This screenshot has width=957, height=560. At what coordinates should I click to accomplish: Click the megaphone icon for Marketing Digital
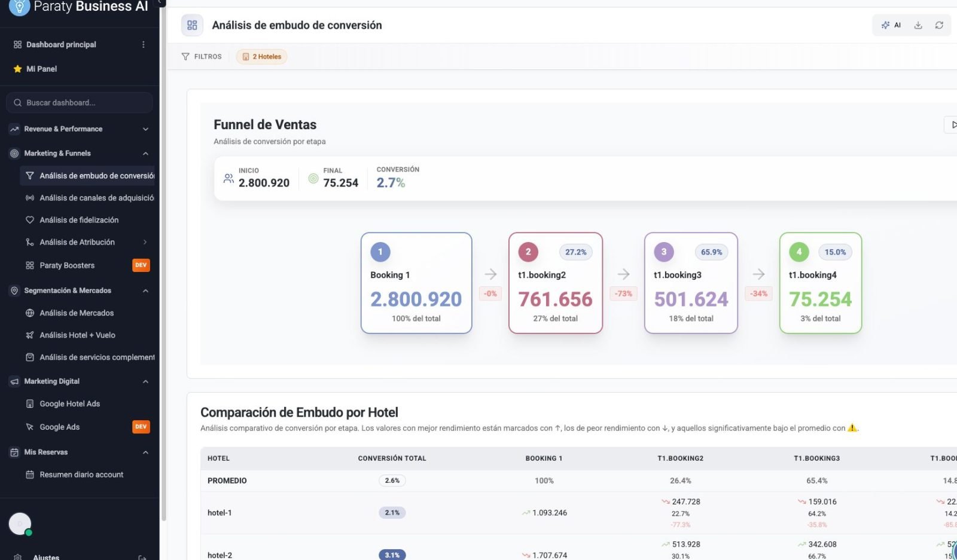pyautogui.click(x=14, y=381)
